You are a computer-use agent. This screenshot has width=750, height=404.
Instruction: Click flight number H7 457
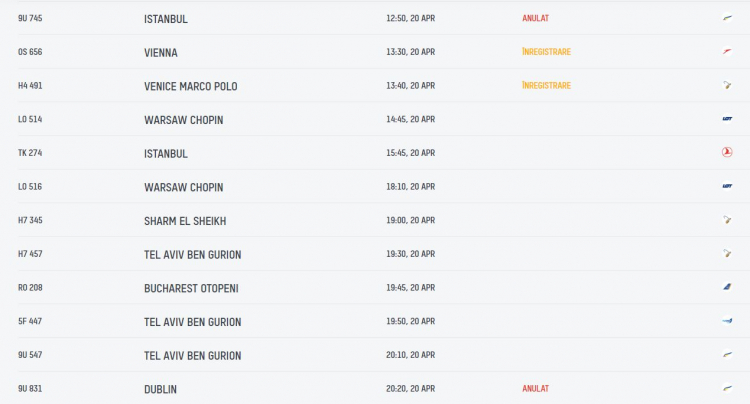coord(30,254)
